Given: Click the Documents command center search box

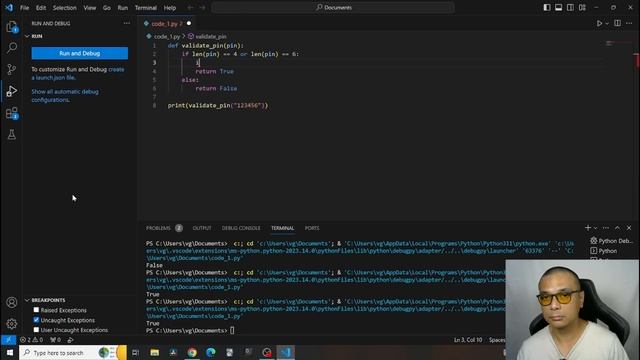Looking at the screenshot, I should 333,7.
